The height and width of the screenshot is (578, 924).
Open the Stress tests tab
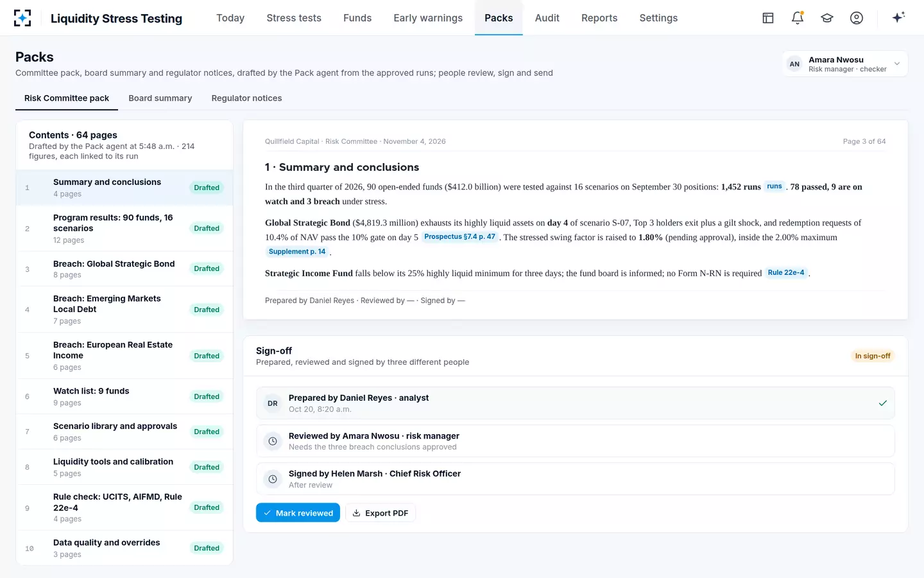coord(294,18)
